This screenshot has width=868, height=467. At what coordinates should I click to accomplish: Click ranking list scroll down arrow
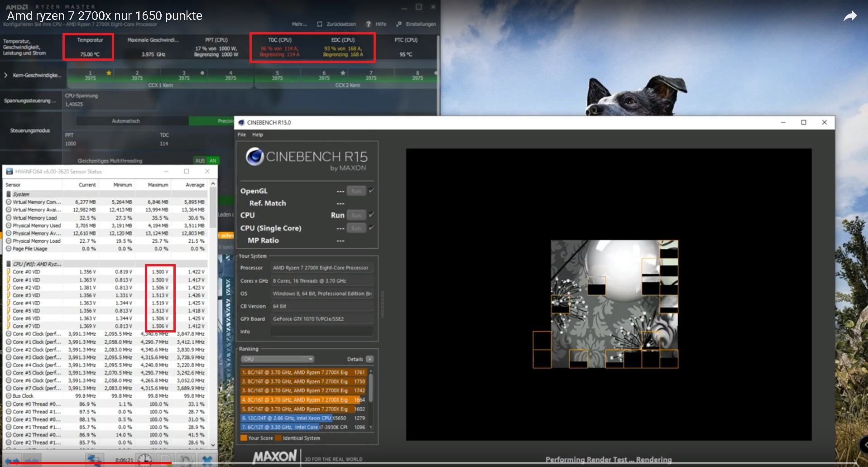point(371,427)
